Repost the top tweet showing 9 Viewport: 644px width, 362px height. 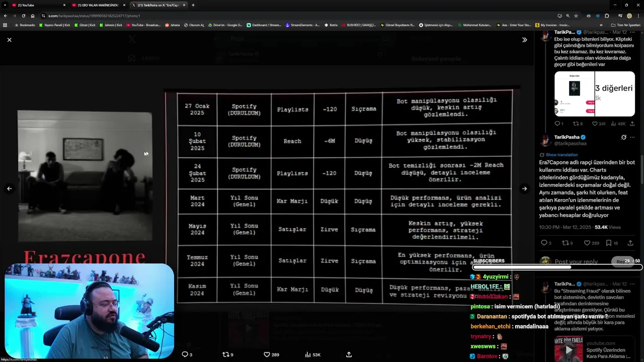click(x=576, y=124)
